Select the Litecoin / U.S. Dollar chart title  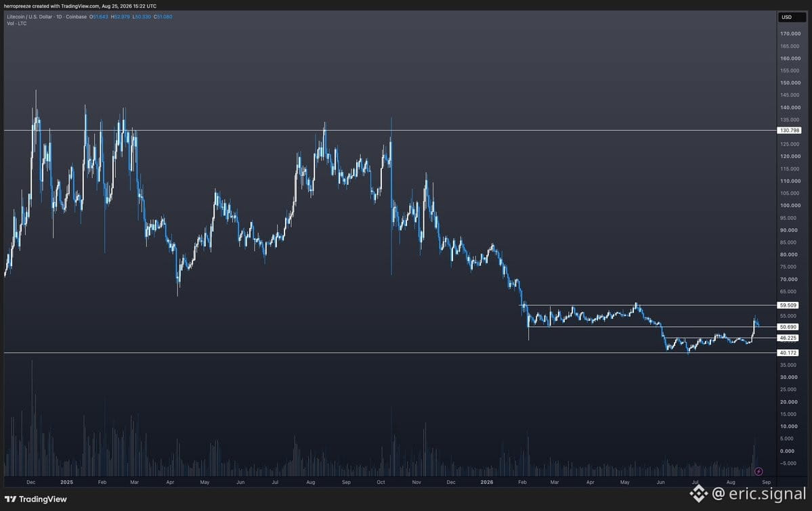tap(47, 16)
